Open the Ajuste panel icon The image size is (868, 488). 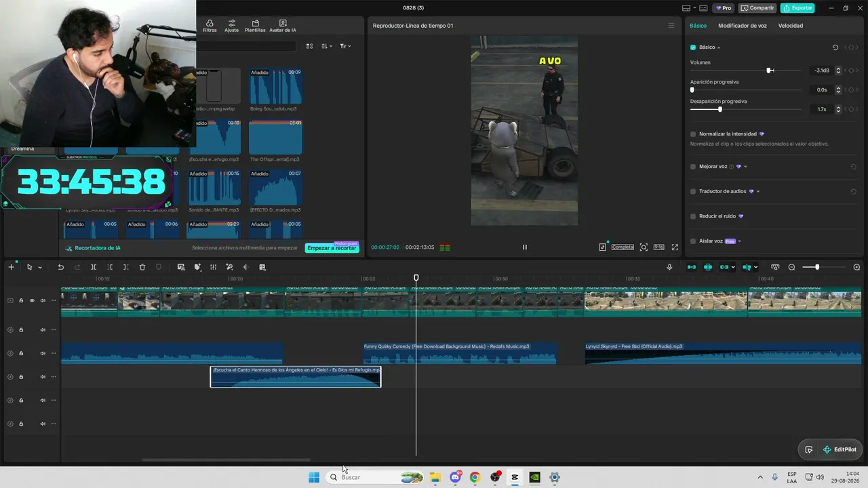pos(232,26)
